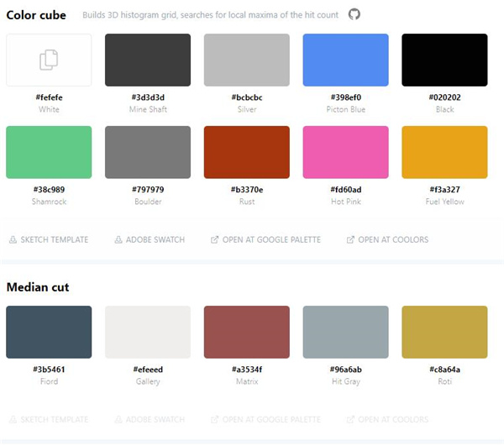Viewport: 504px width, 446px height.
Task: Choose the Shamrock green swatch
Action: tap(49, 152)
